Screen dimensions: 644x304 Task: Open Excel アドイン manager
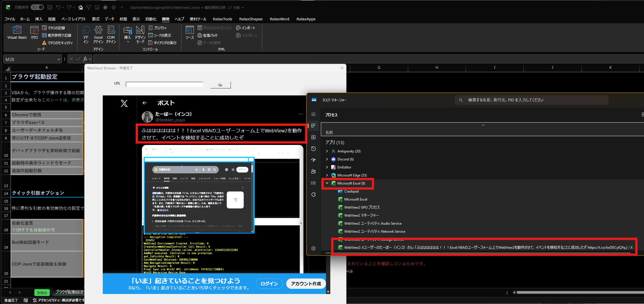(98, 34)
